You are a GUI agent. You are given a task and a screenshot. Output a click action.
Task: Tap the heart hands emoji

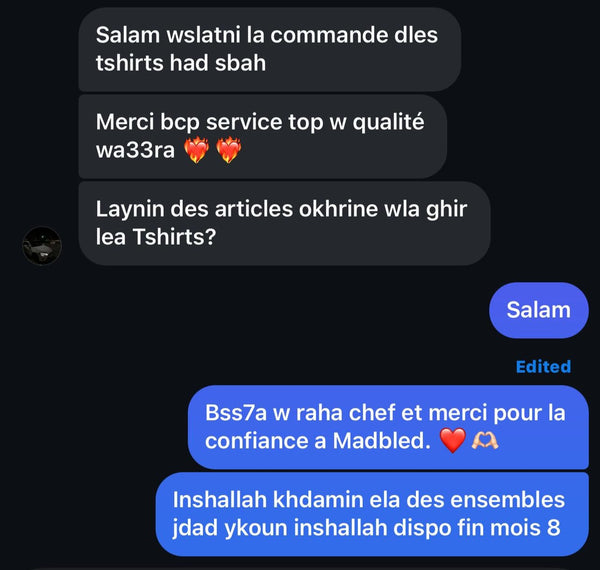click(485, 440)
